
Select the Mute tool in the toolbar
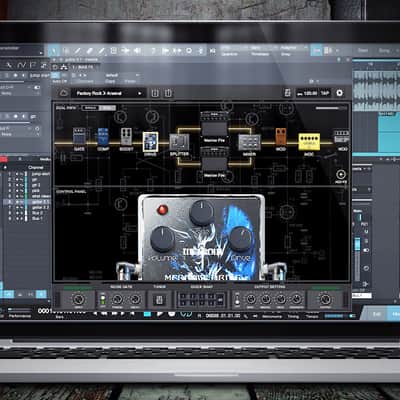pos(113,51)
